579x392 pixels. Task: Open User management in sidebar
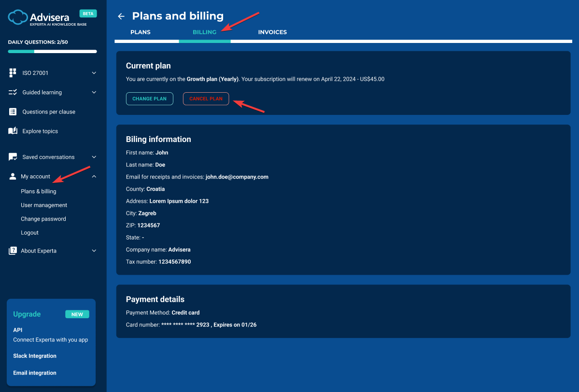point(44,205)
